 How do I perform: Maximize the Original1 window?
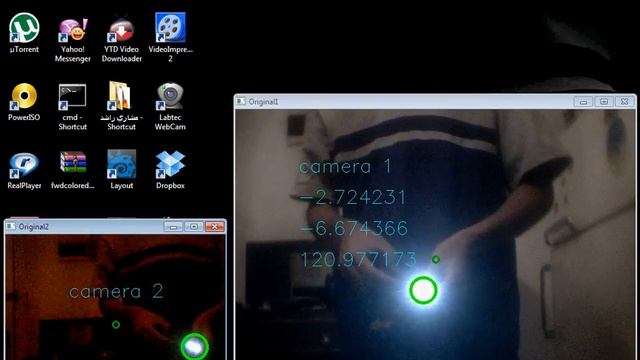point(604,102)
